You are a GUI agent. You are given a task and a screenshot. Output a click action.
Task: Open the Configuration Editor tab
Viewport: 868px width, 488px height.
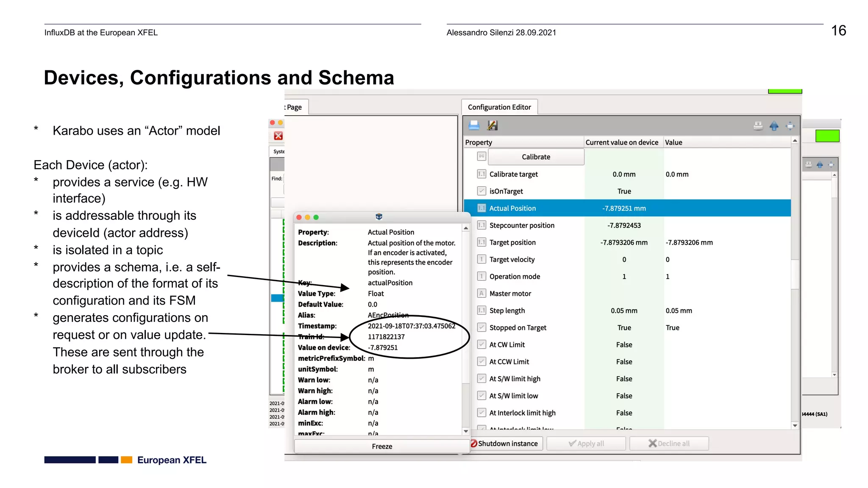coord(499,107)
